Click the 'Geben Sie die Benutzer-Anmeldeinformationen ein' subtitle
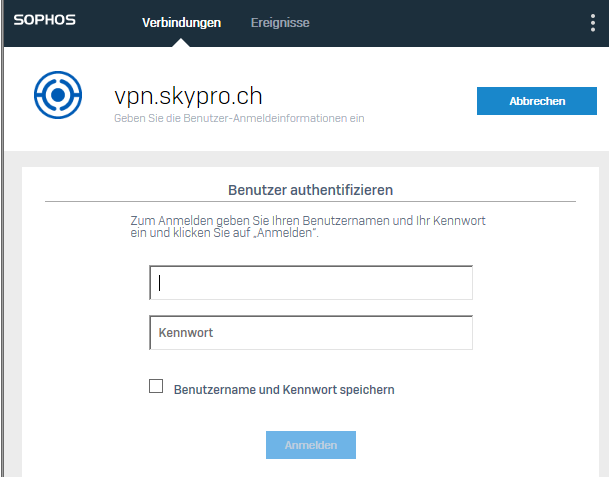 (x=239, y=118)
